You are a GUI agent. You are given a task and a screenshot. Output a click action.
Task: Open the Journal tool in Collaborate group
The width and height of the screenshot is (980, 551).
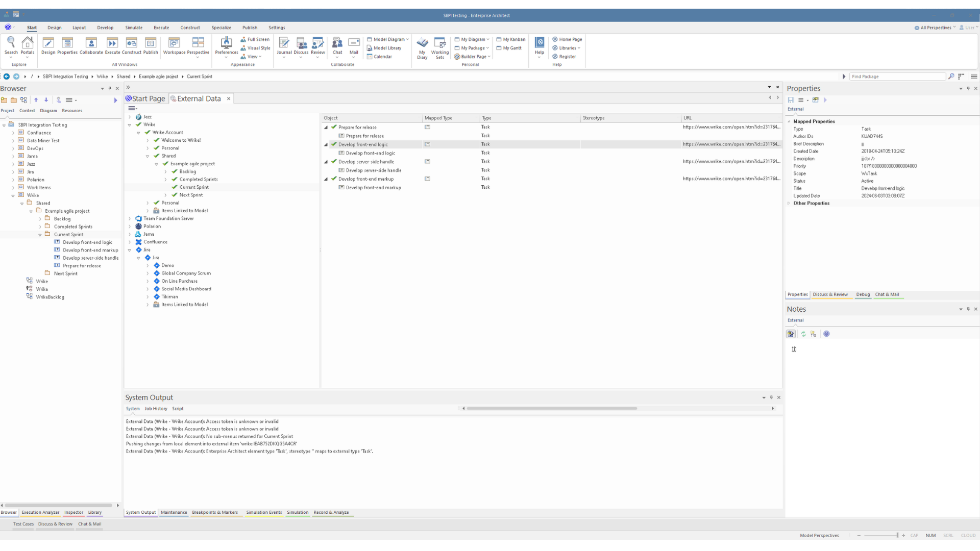click(x=284, y=47)
